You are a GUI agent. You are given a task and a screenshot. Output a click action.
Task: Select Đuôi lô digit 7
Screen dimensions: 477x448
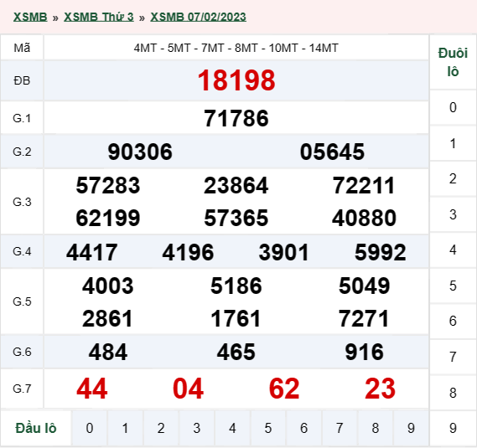click(x=453, y=357)
